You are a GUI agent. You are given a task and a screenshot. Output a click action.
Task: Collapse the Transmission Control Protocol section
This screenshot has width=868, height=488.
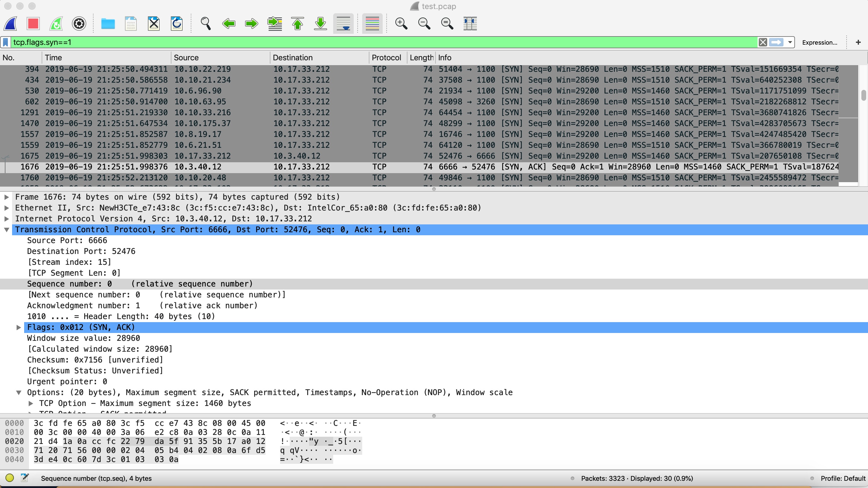[x=7, y=229]
